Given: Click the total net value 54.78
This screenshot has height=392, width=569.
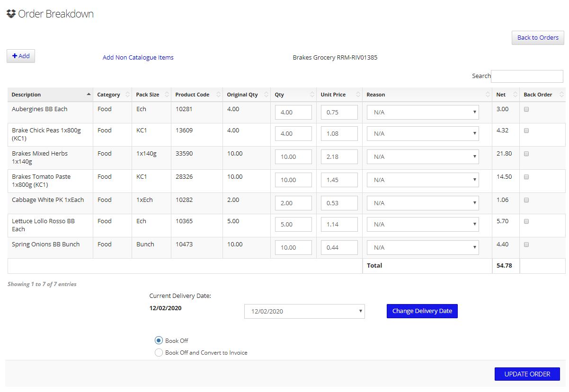Looking at the screenshot, I should (504, 266).
